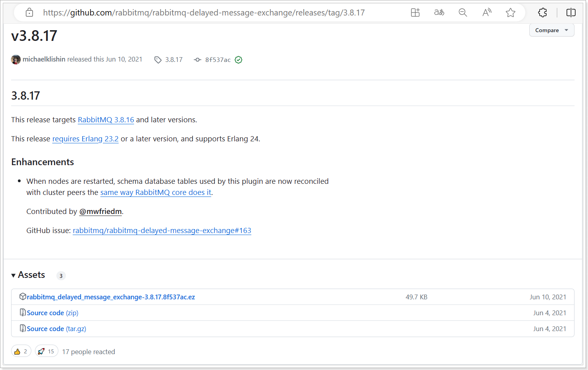Click the green verified checkmark icon

239,60
